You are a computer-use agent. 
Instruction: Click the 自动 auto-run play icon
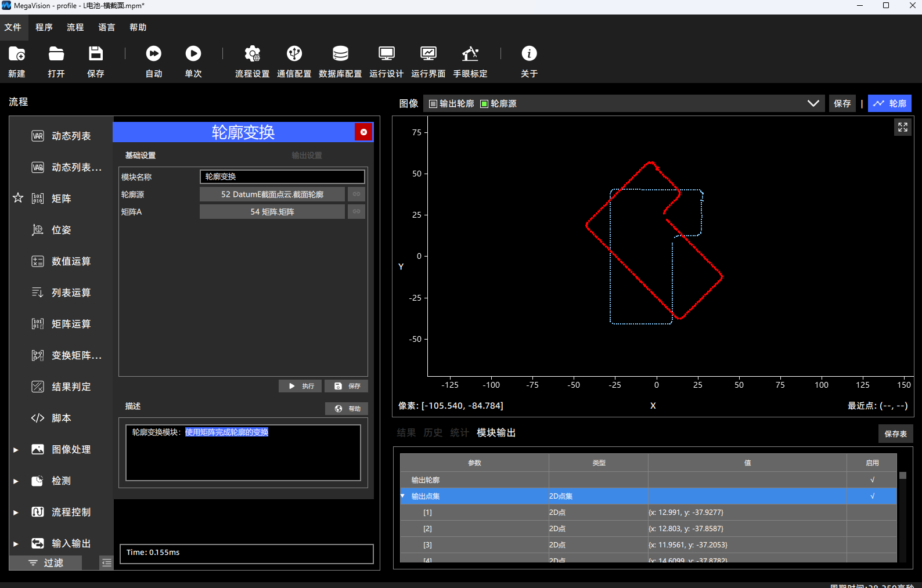pos(154,54)
